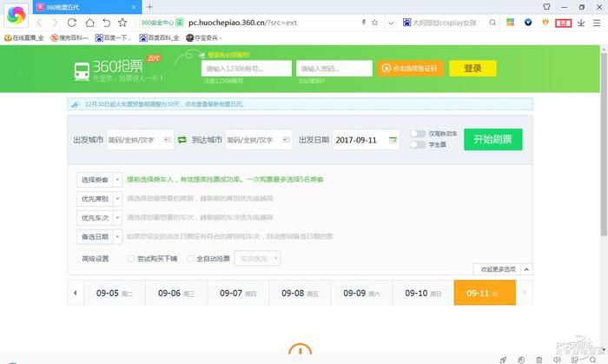Click the star icon inside address bar

click(374, 23)
